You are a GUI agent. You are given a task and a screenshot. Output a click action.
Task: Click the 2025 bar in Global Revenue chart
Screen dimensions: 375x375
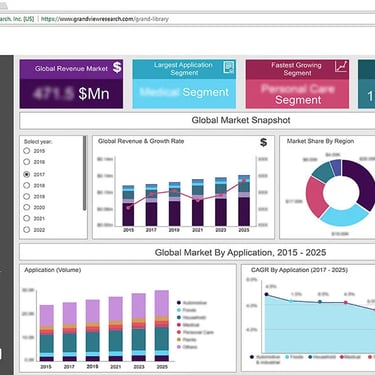point(244,201)
